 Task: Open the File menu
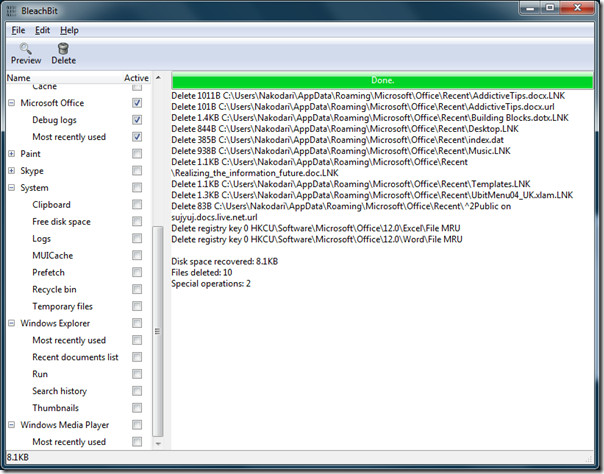[x=18, y=30]
